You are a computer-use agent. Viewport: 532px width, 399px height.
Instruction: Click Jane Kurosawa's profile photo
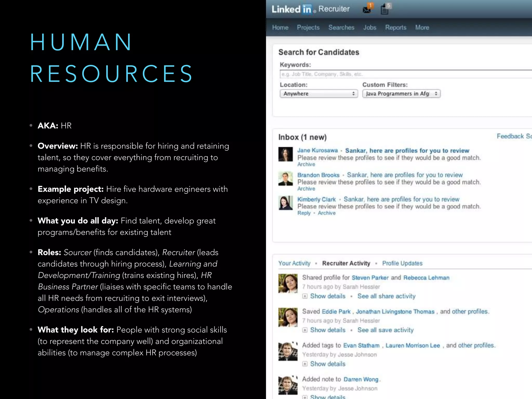click(285, 154)
